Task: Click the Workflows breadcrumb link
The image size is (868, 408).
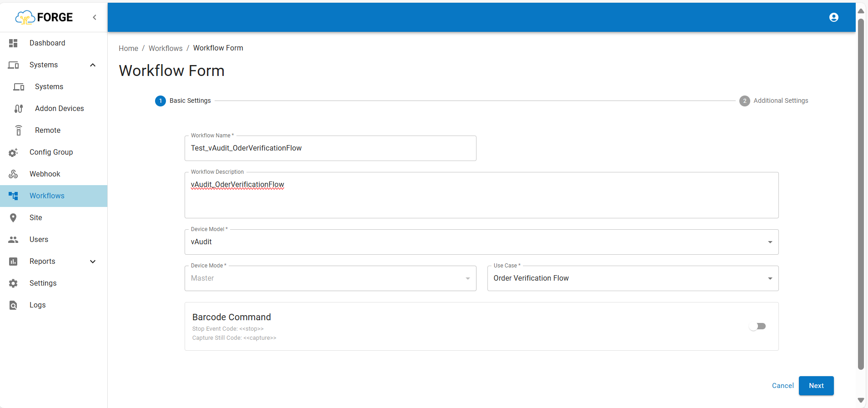Action: [x=166, y=48]
